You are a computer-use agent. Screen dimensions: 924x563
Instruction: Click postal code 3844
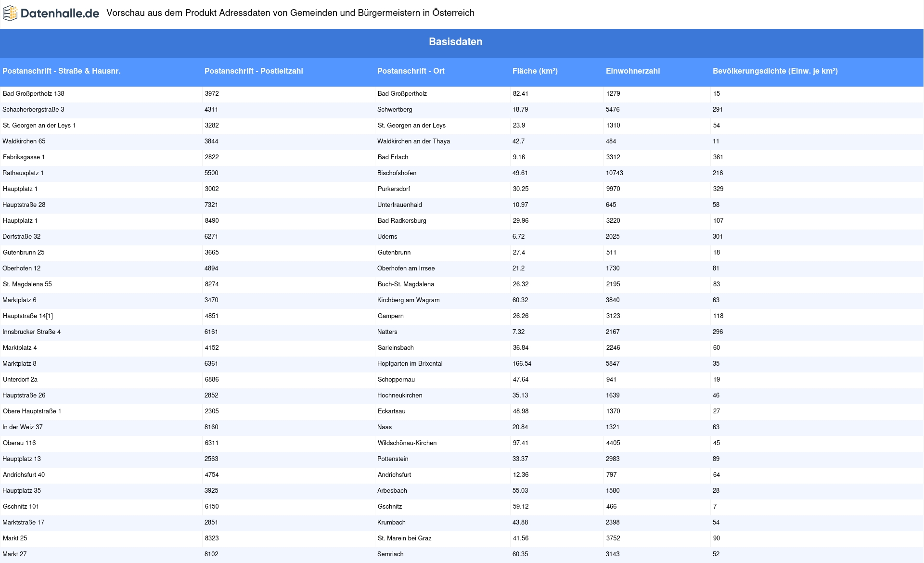click(x=212, y=141)
